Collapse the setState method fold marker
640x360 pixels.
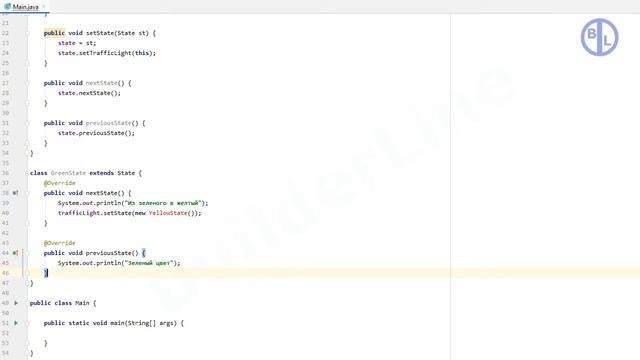tap(27, 33)
